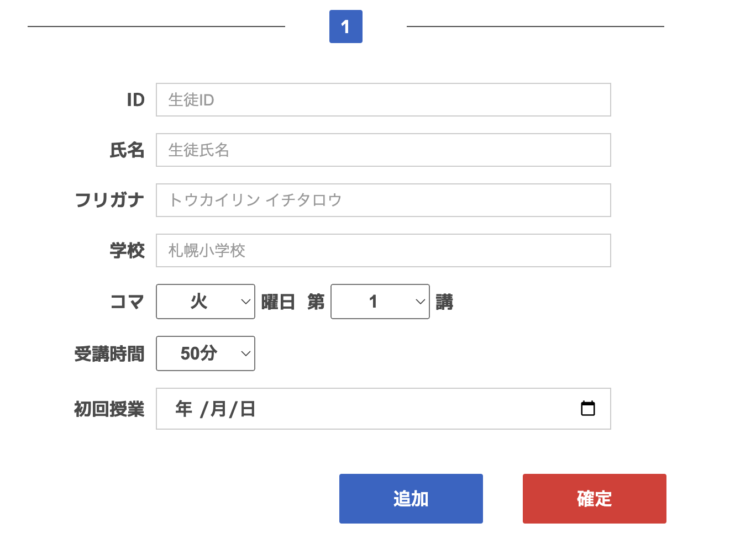Click the chevron arrow on the 火 selector
Image resolution: width=735 pixels, height=560 pixels.
[x=245, y=302]
